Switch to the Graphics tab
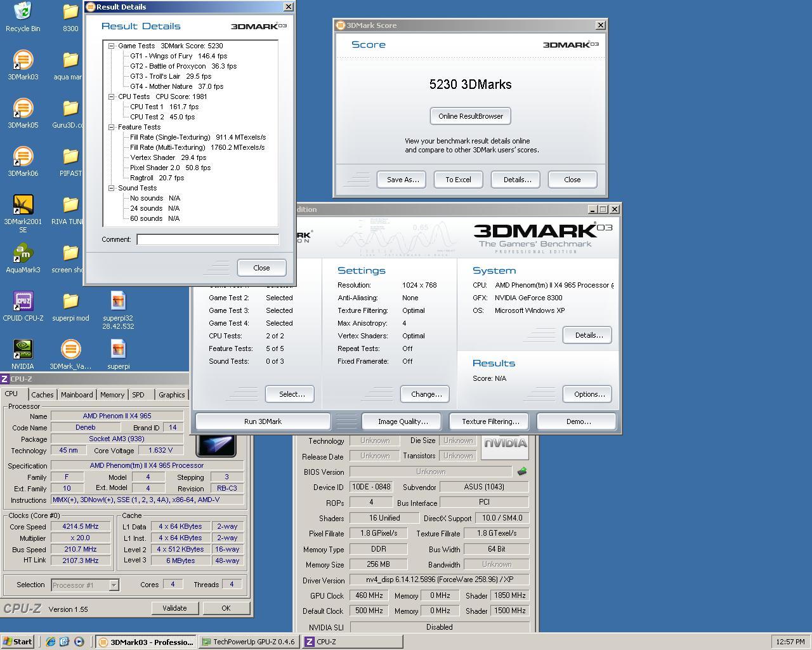The width and height of the screenshot is (812, 650). click(x=172, y=395)
